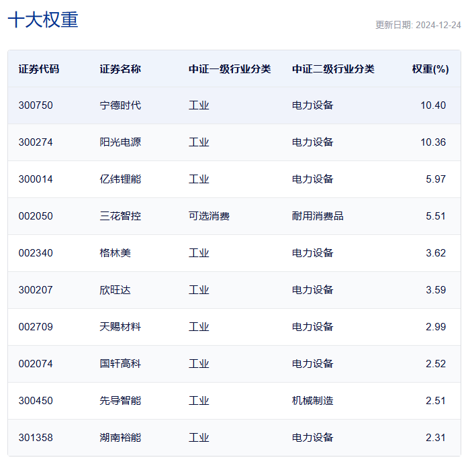This screenshot has width=472, height=476.
Task: Select the name 欣旺达
Action: click(x=115, y=290)
